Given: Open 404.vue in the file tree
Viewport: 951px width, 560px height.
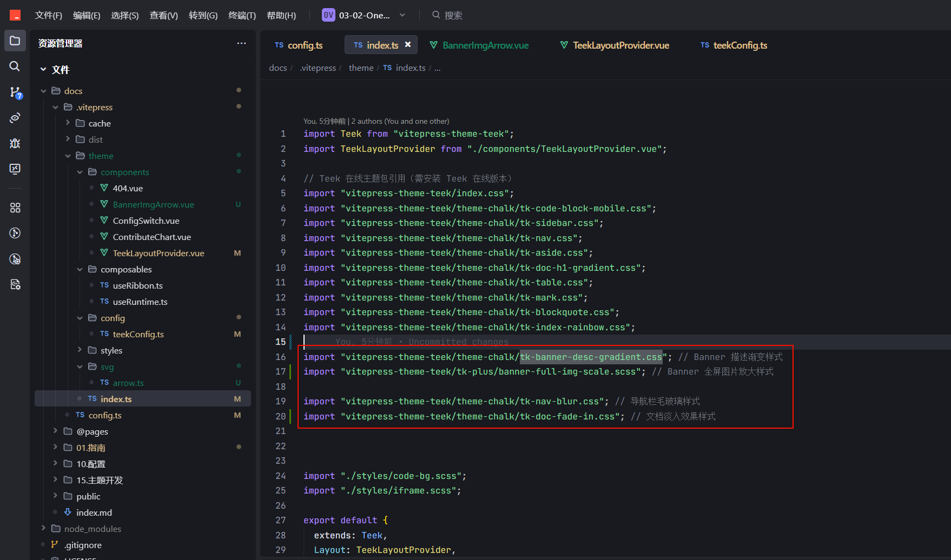Looking at the screenshot, I should (x=128, y=188).
